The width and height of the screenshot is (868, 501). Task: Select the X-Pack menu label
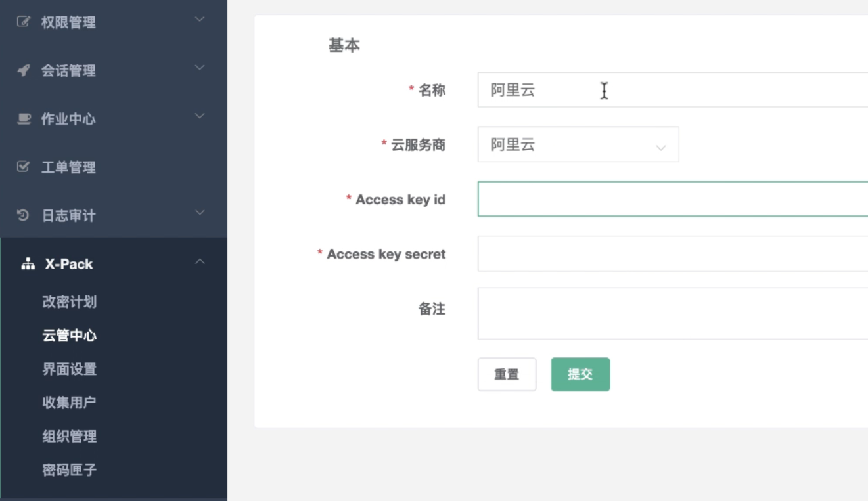pos(69,264)
